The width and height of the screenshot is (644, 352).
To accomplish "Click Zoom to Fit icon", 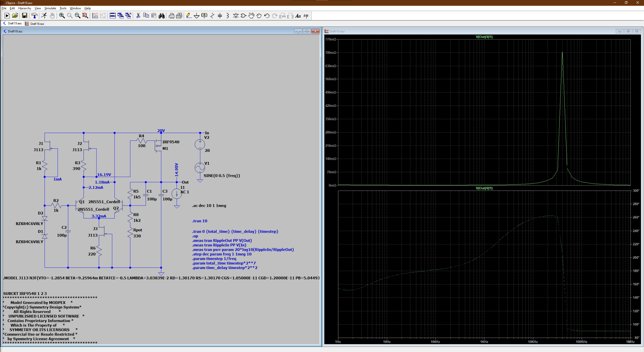I will pyautogui.click(x=85, y=16).
